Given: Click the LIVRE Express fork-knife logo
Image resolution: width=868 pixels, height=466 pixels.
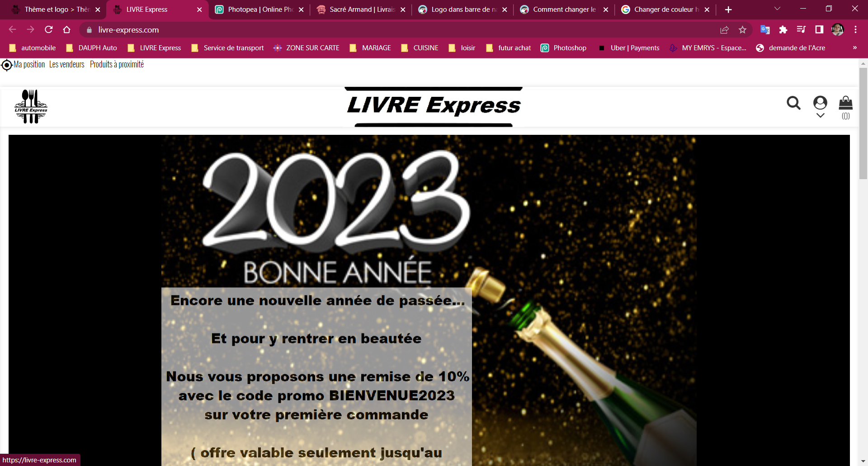Looking at the screenshot, I should coord(31,107).
